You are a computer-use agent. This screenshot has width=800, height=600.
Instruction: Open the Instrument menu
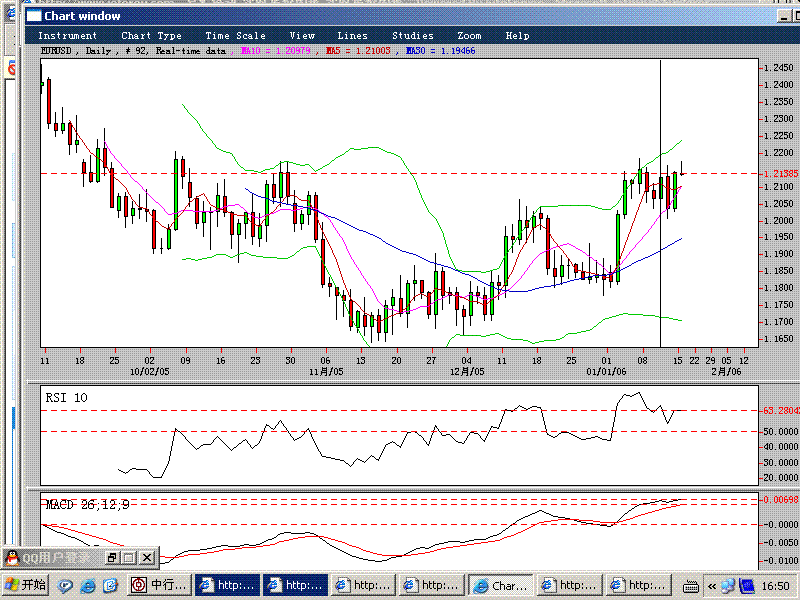67,36
